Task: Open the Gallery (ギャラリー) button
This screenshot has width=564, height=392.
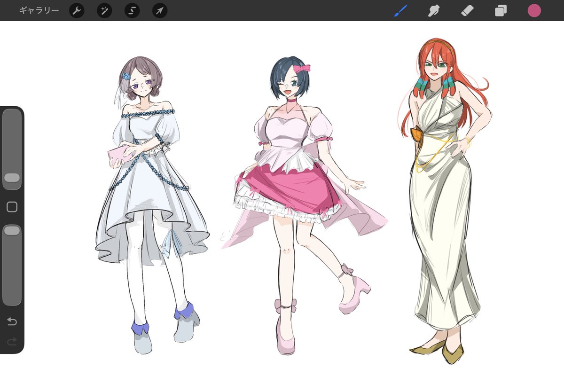Action: (x=39, y=10)
